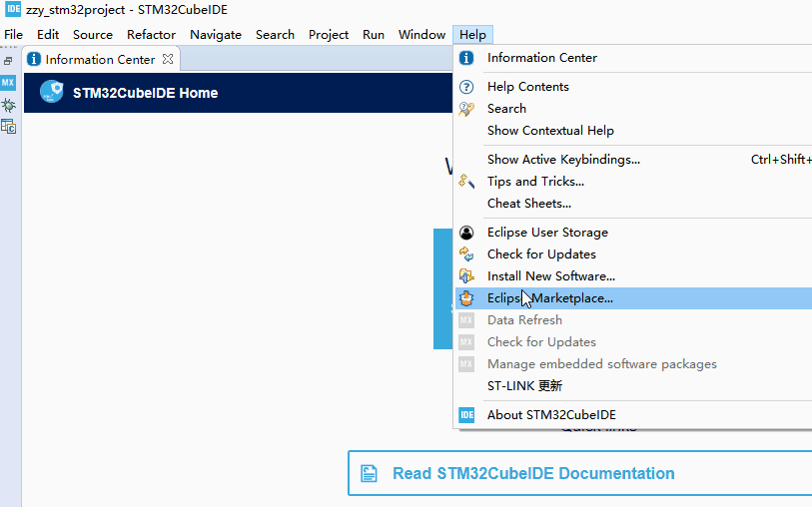Click Read STM32CubeIDE Documentation link

coord(533,473)
